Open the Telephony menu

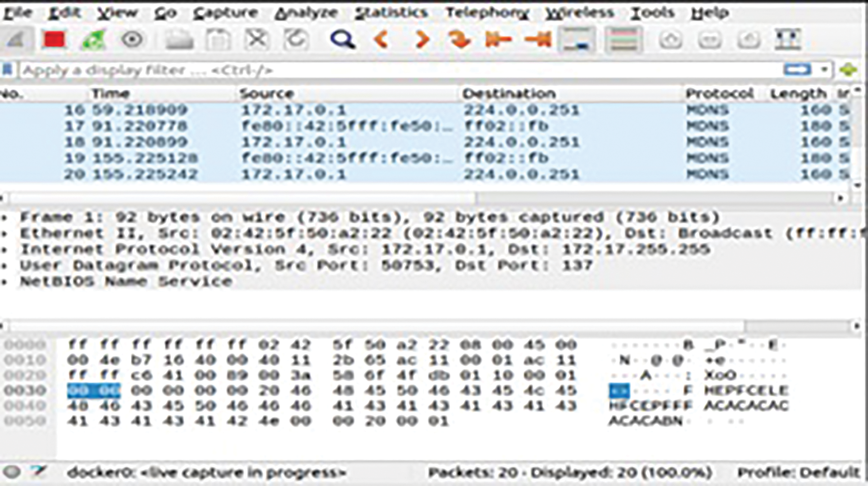pyautogui.click(x=486, y=13)
